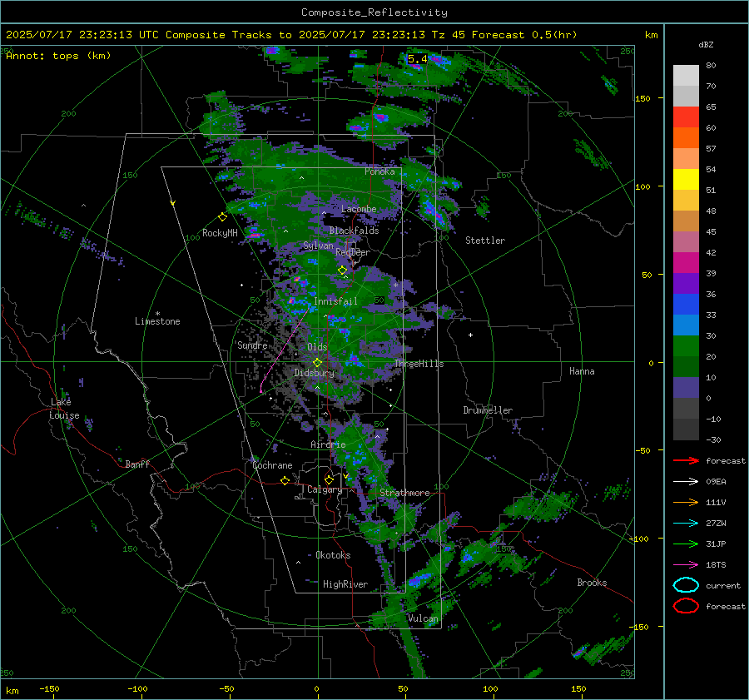Click the white 09EA arrow icon

pyautogui.click(x=686, y=482)
